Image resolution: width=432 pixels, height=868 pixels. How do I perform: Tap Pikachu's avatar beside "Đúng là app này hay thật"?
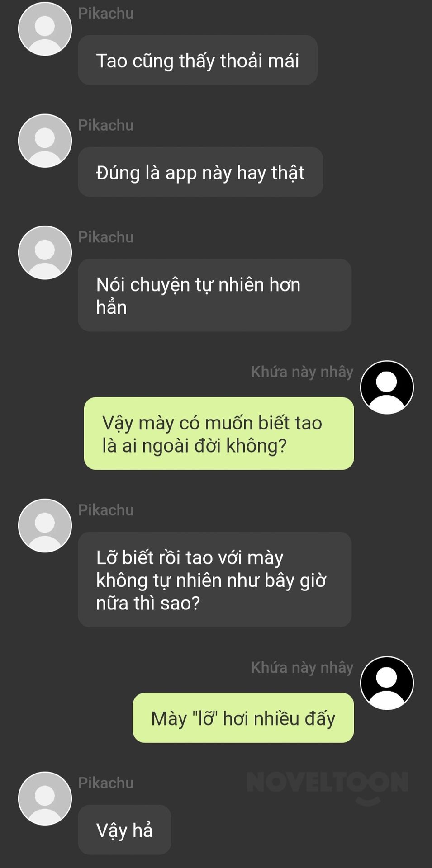click(x=45, y=141)
